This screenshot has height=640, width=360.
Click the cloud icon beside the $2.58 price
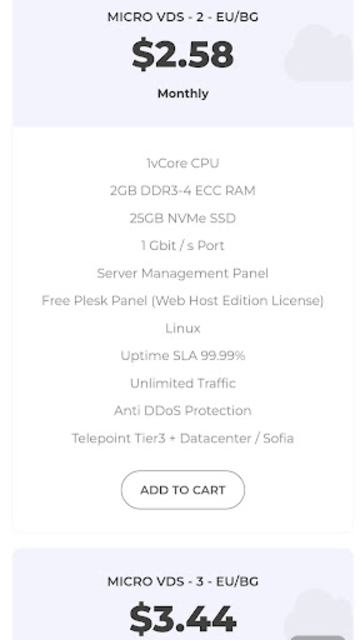[319, 53]
